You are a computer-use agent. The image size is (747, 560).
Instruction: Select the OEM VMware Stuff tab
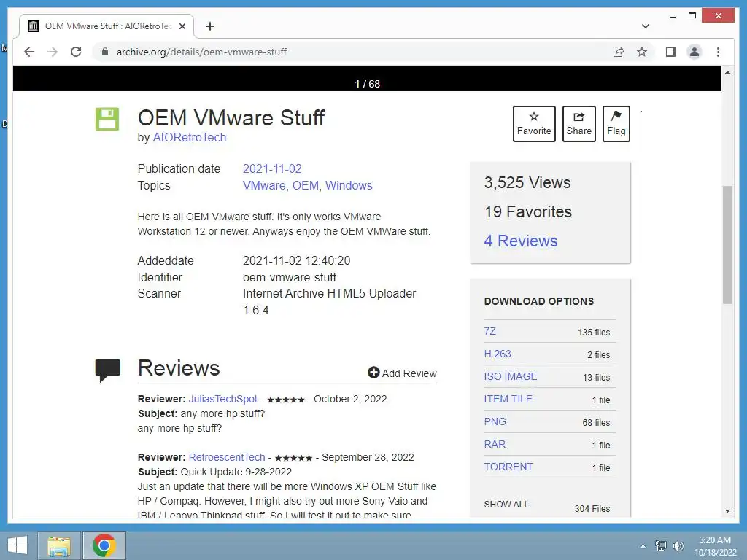[x=107, y=26]
